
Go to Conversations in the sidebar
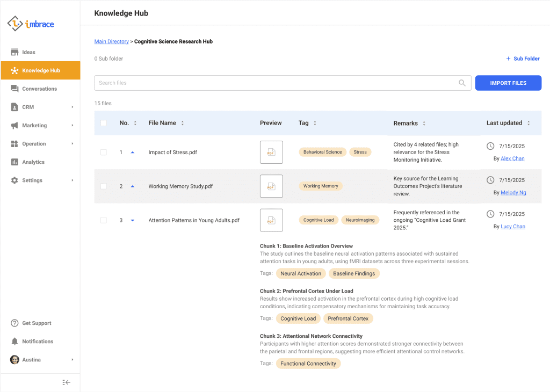click(x=39, y=89)
